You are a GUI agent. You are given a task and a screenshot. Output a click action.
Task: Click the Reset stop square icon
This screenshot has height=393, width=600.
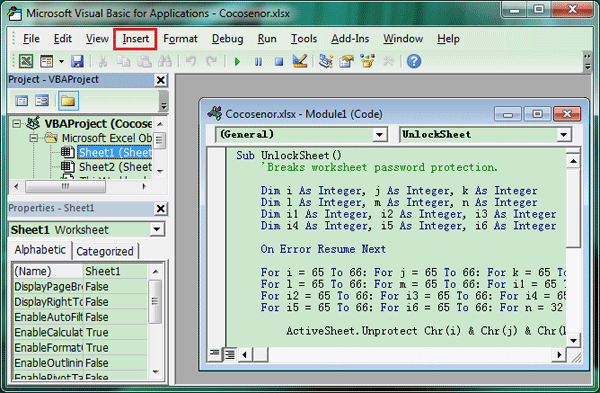279,61
